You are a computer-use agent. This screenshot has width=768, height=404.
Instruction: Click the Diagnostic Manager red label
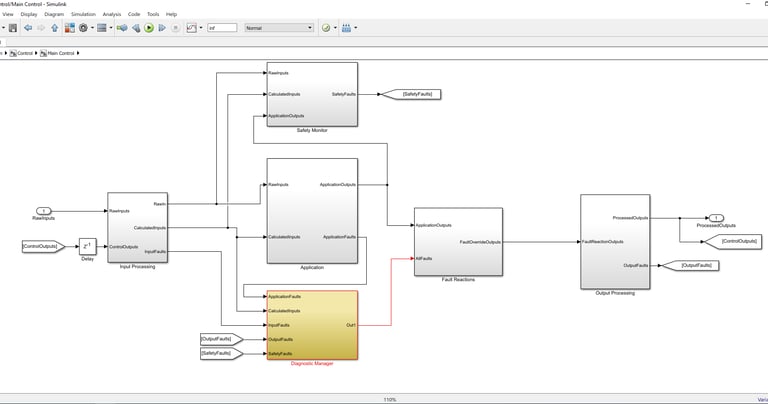coord(312,363)
